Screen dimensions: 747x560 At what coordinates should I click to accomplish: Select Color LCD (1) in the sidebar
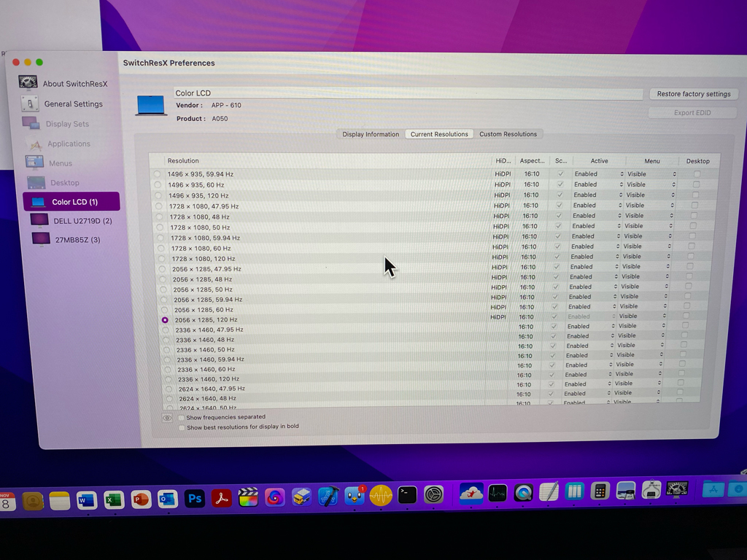[x=71, y=201]
